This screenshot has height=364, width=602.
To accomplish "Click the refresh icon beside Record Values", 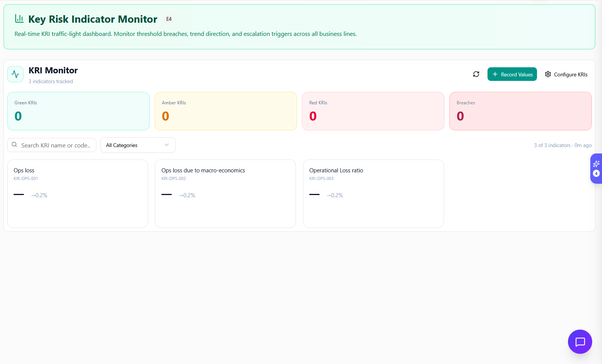I will tap(476, 74).
